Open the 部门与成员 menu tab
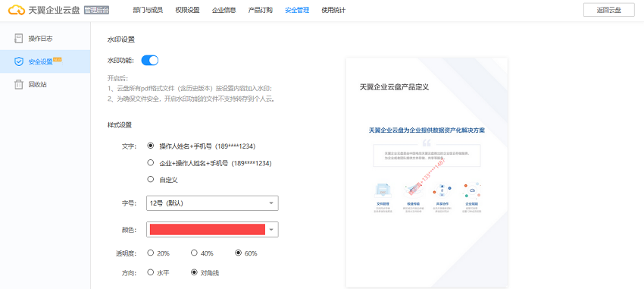 [x=148, y=11]
